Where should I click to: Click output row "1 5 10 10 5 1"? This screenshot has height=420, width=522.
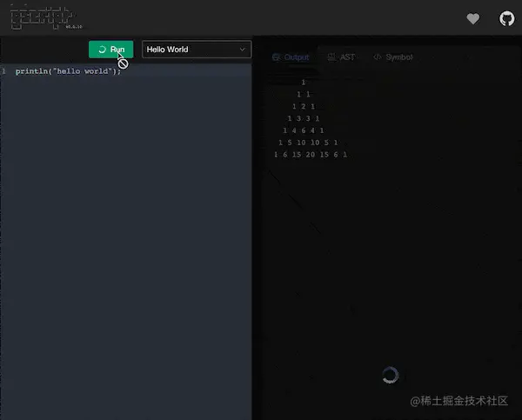[x=308, y=143]
